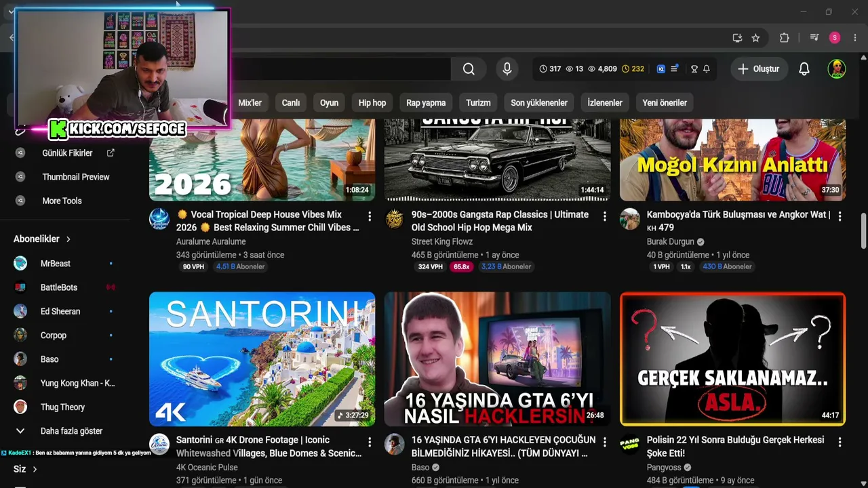Open more options for 90s–2000s Gangsta Rap video
This screenshot has height=488, width=868.
pos(605,216)
